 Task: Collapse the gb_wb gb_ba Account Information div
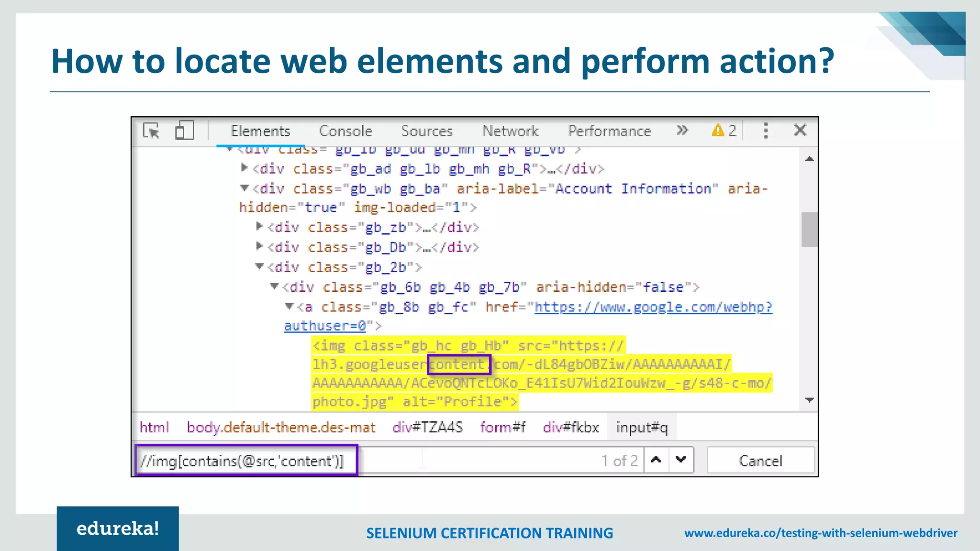pos(245,188)
